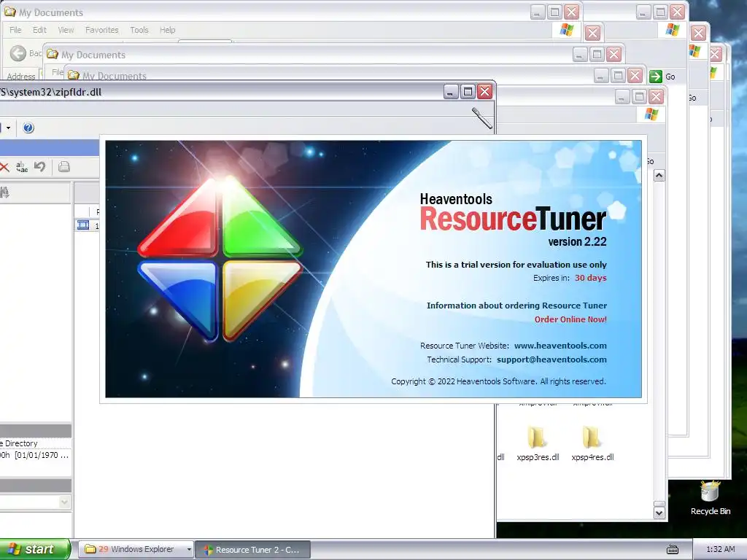Click the Resource Tuner four-color splash logo
Screen dimensions: 747x560
(220, 259)
